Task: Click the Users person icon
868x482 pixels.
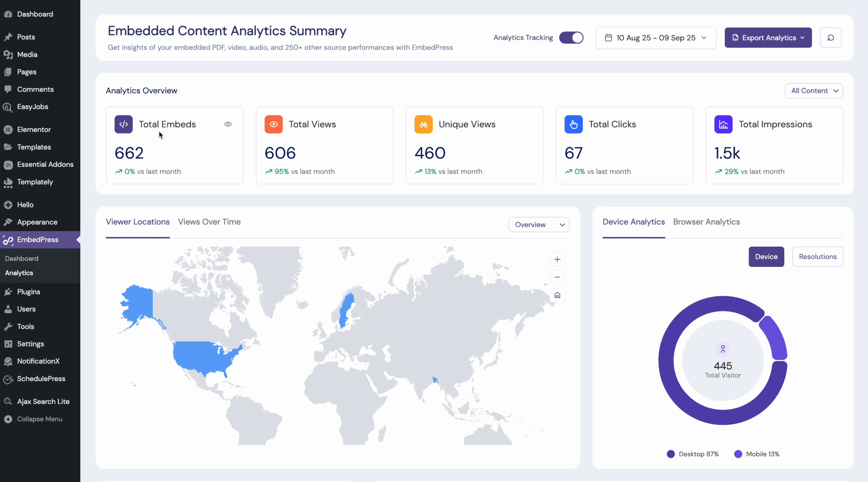Action: 8,309
